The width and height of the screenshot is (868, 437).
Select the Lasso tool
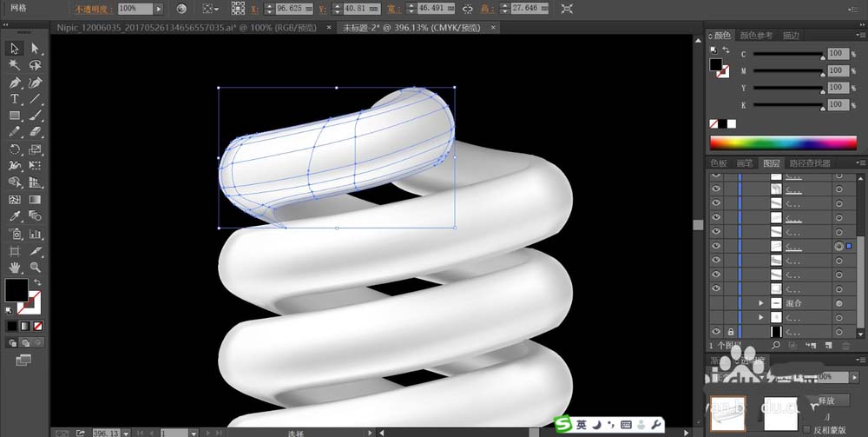tap(35, 65)
